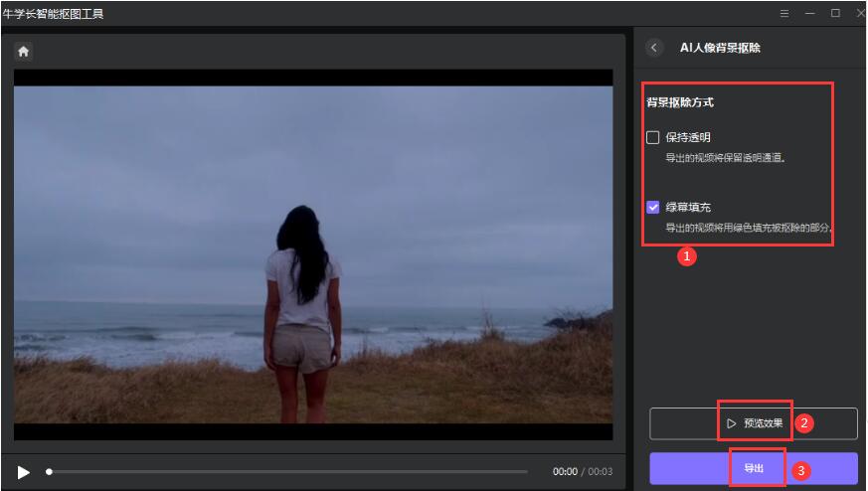868x491 pixels.
Task: Minimize the 牛学长智能抠图工具 window
Action: [x=810, y=14]
